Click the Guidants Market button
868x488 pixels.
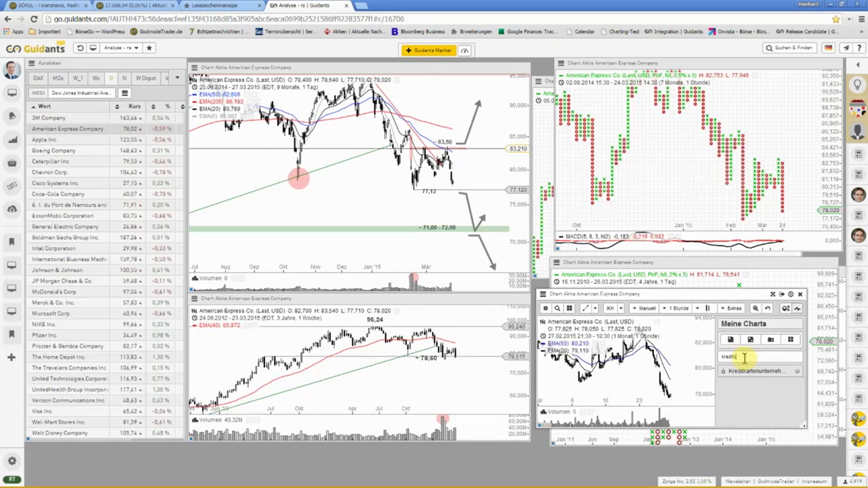tap(429, 51)
